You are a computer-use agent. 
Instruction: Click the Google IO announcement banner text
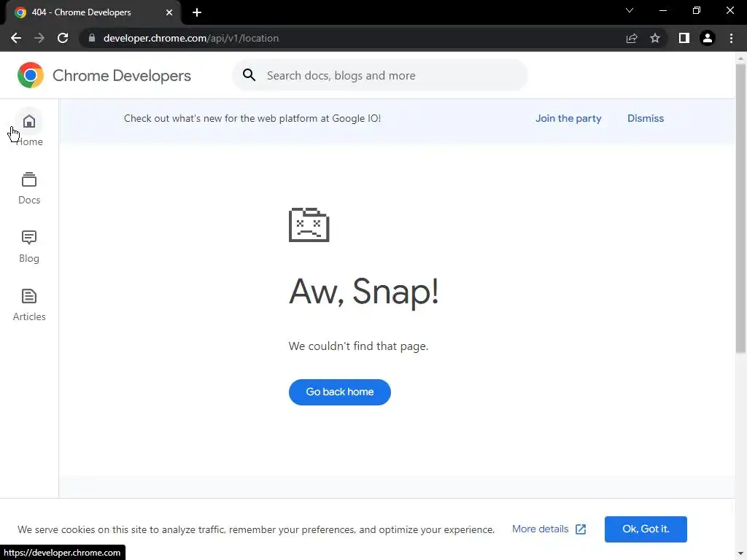pyautogui.click(x=252, y=118)
